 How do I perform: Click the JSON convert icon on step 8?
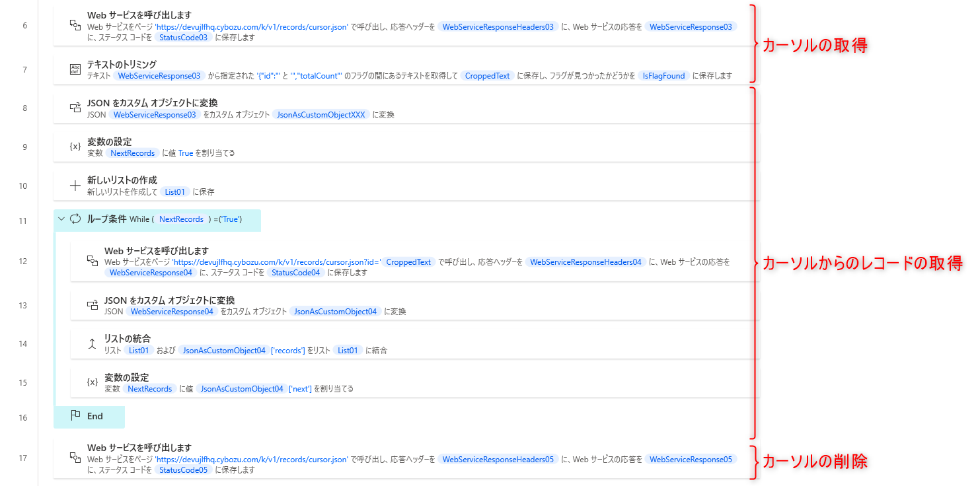pyautogui.click(x=75, y=108)
